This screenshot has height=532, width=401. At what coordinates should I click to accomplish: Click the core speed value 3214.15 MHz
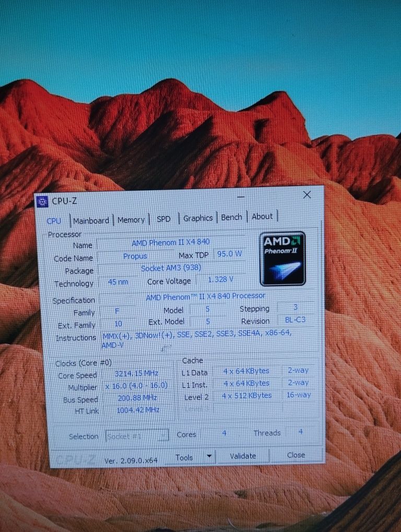[x=136, y=373]
